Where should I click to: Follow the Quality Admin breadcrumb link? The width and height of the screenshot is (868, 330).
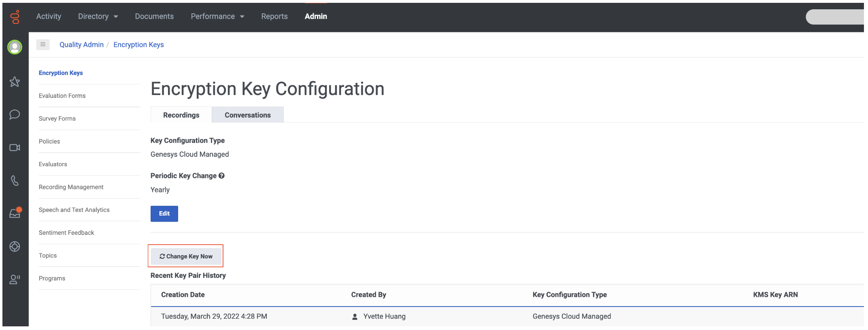81,44
